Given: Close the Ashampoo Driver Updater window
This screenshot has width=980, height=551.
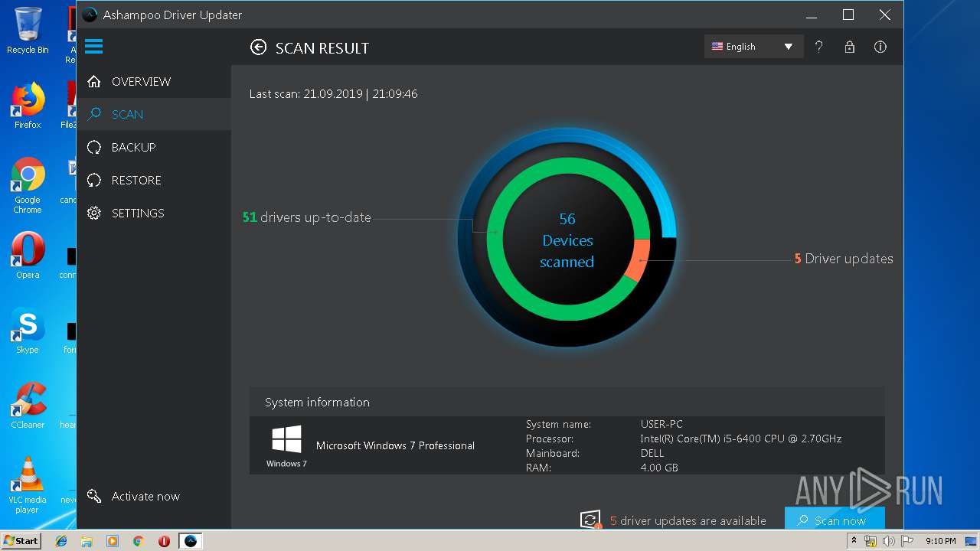Looking at the screenshot, I should pos(884,15).
